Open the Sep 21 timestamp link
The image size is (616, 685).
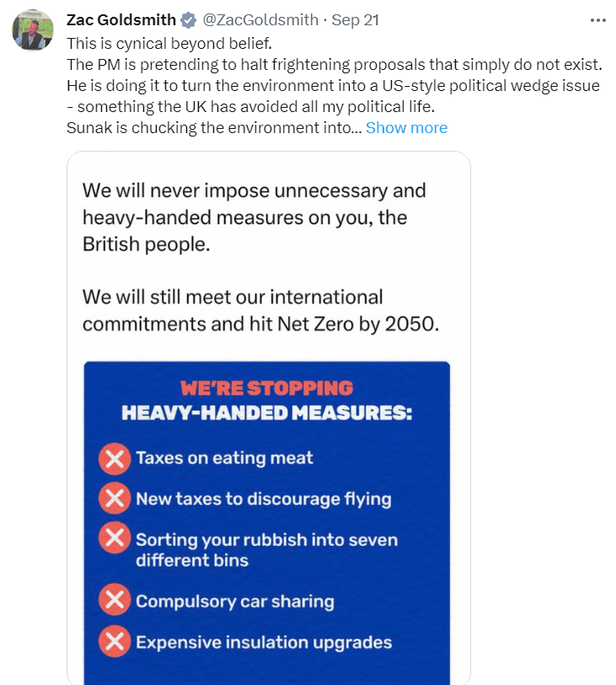(x=355, y=20)
